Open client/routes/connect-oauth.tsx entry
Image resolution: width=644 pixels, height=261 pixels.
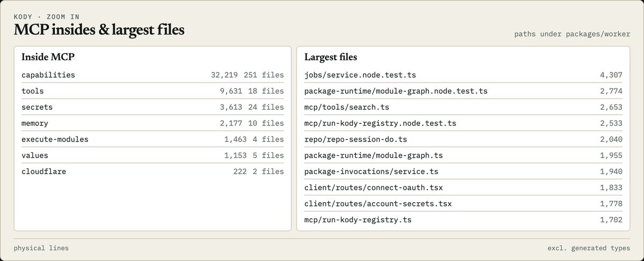(463, 188)
